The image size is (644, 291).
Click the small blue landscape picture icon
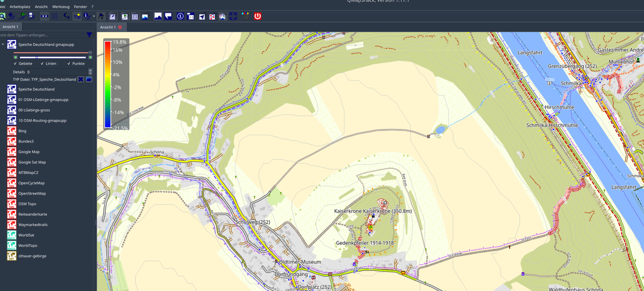[x=145, y=16]
